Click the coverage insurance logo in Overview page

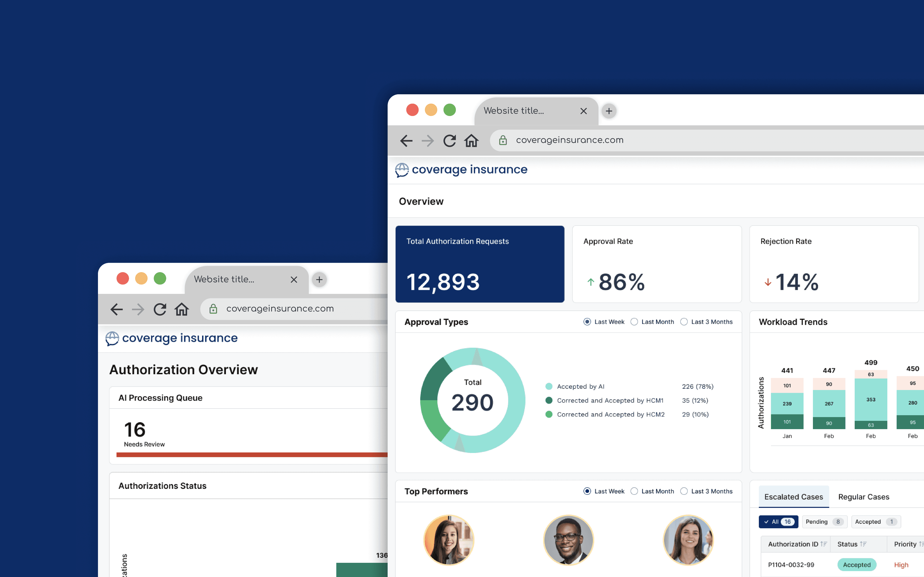[461, 170]
